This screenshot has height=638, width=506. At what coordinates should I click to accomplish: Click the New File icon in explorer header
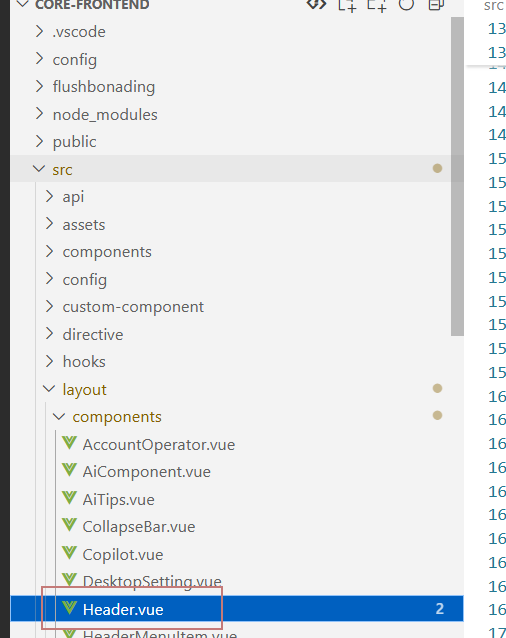[x=347, y=5]
